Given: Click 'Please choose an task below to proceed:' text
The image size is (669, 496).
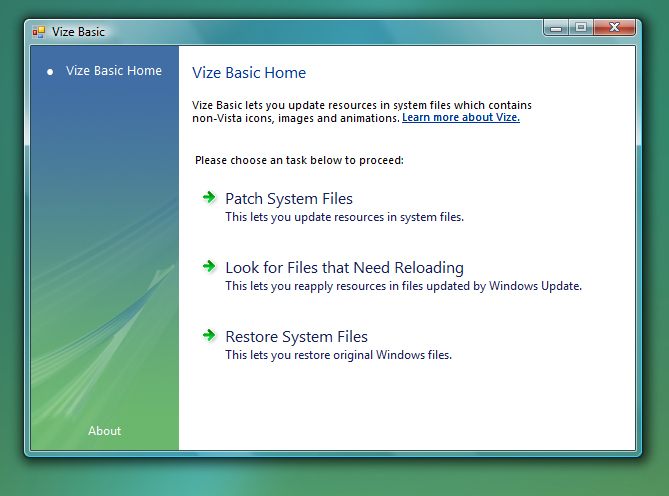Looking at the screenshot, I should [299, 160].
